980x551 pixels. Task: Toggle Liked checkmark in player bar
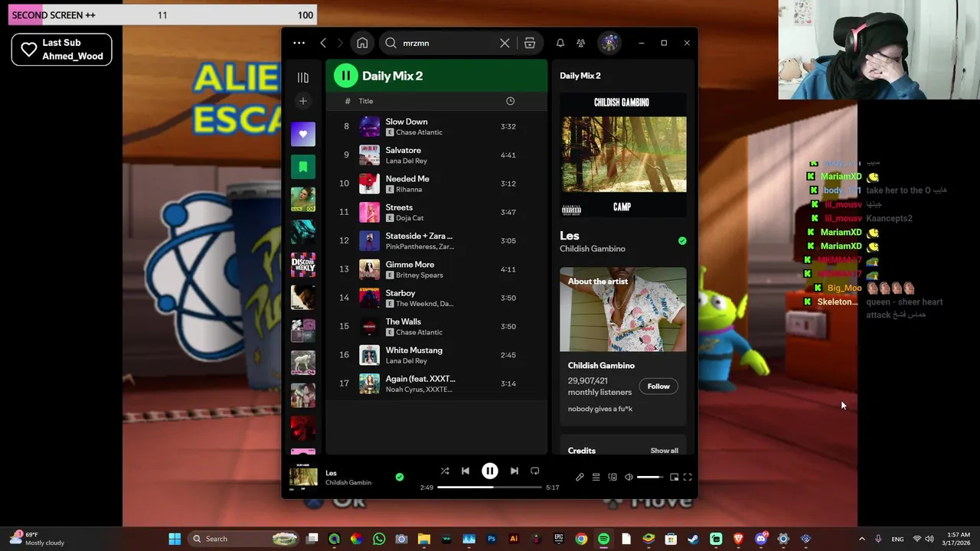pyautogui.click(x=399, y=477)
